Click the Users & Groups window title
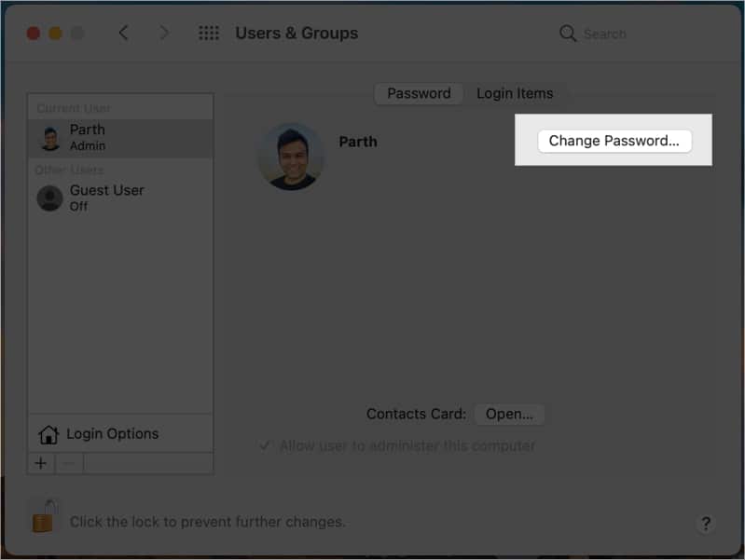Screen dimensions: 745x560 click(297, 34)
